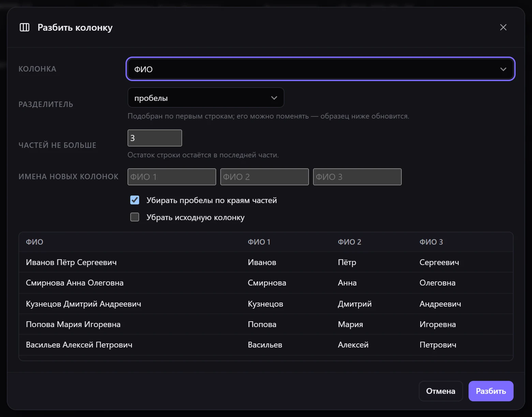This screenshot has height=417, width=532.
Task: Click the Сергеевич cell in preview
Action: point(439,262)
